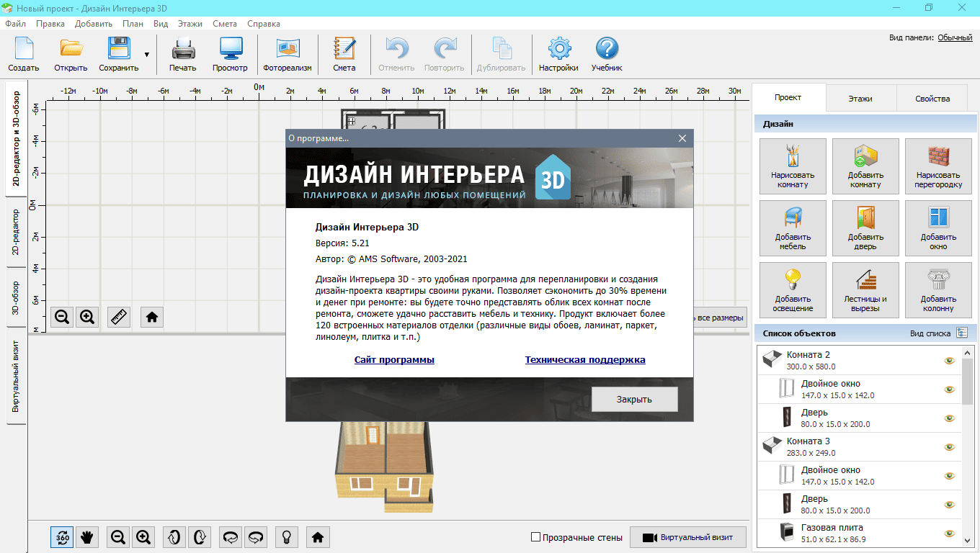Open the Справка menu
Screen dimensions: 980x553
pyautogui.click(x=264, y=23)
